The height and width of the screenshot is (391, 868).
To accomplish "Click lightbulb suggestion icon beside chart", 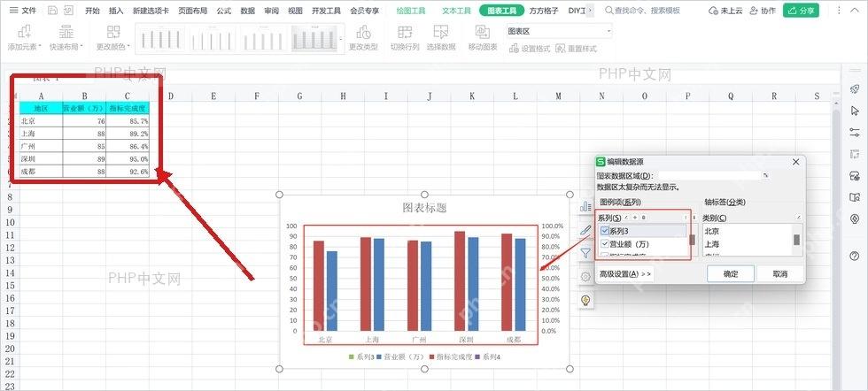I will click(585, 300).
